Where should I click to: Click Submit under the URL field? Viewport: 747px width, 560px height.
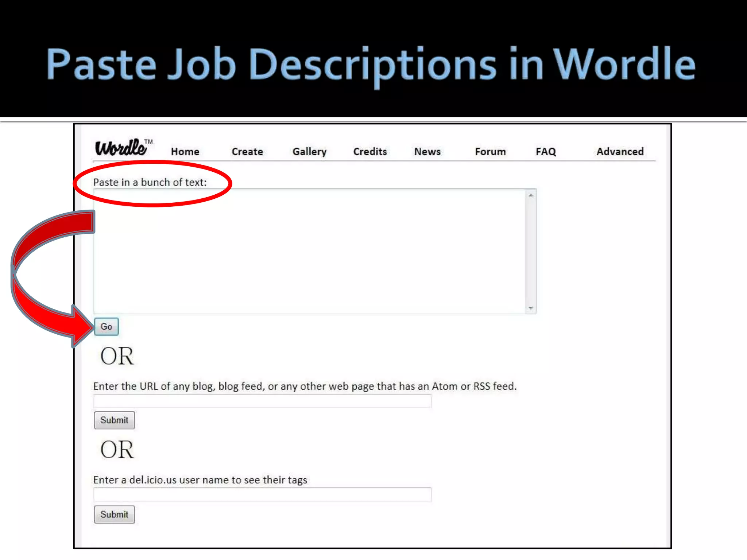(x=114, y=420)
